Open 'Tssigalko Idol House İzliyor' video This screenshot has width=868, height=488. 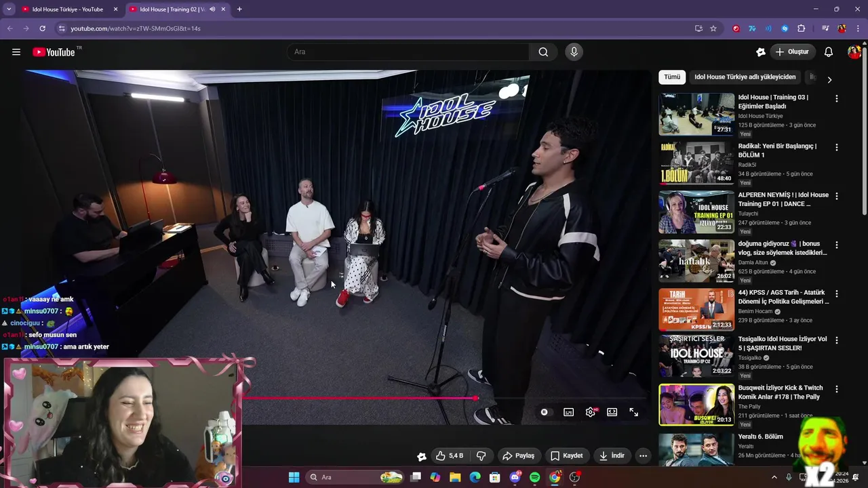click(x=783, y=343)
